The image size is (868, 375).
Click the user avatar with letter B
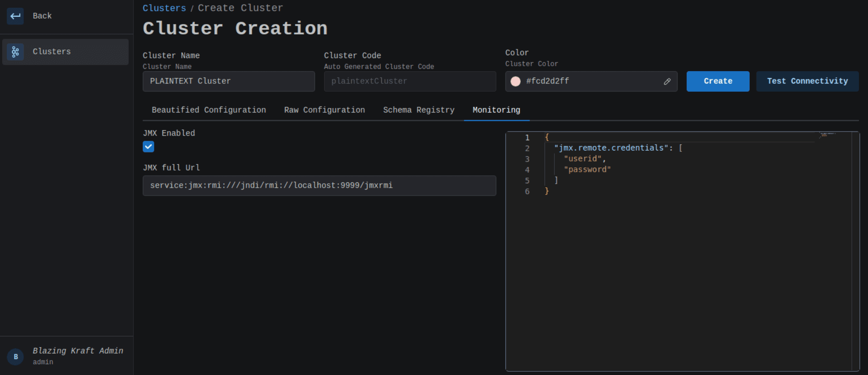[x=15, y=357]
